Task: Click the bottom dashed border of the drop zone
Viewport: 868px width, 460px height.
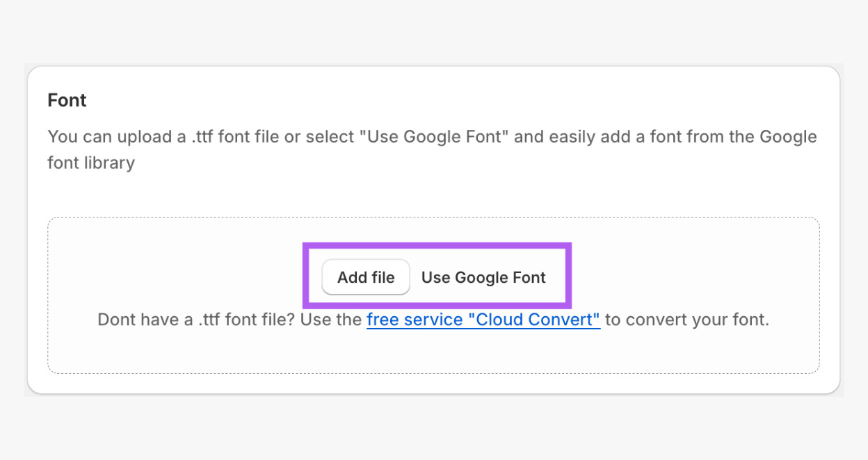Action: tap(433, 373)
